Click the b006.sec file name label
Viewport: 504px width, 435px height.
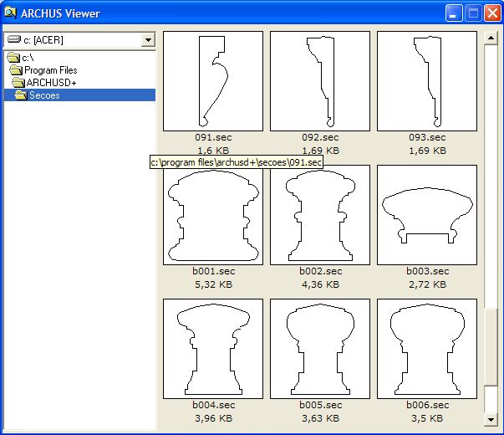tap(427, 405)
